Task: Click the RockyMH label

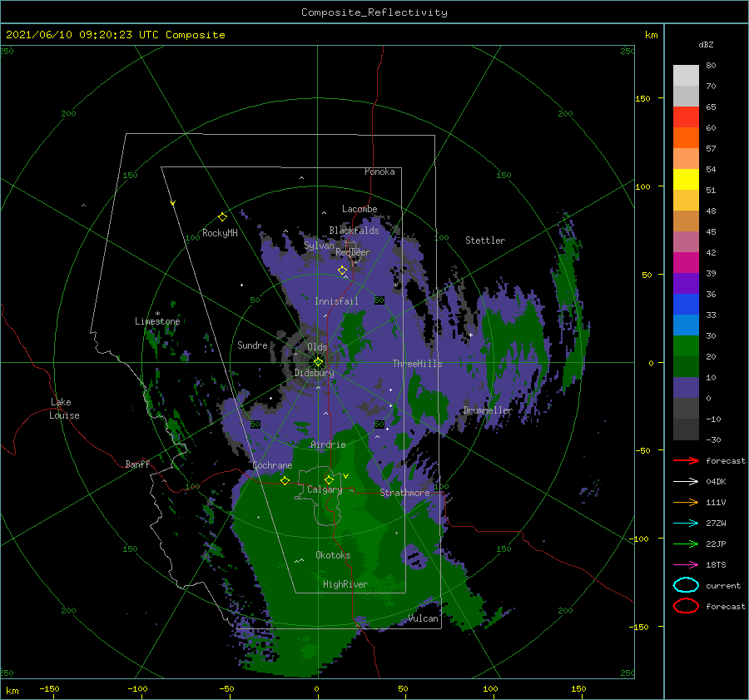Action: (x=220, y=233)
